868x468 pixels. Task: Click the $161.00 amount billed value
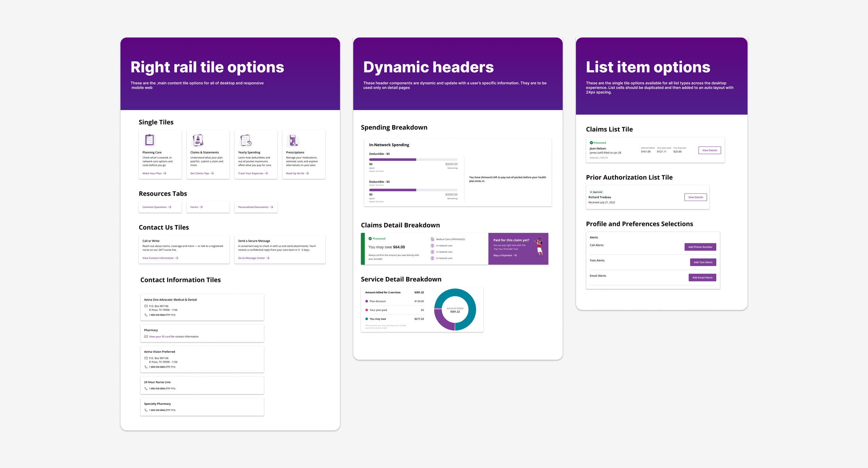(x=646, y=152)
